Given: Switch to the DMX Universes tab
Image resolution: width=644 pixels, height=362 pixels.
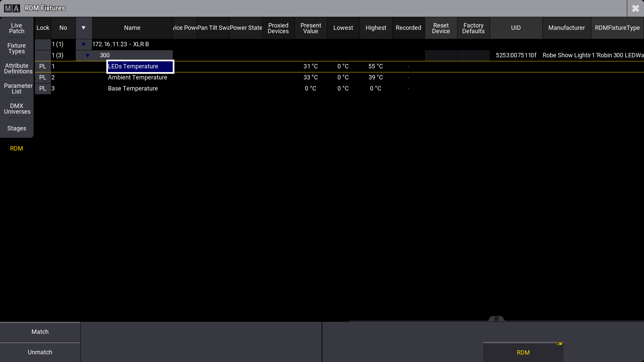Looking at the screenshot, I should click(16, 109).
